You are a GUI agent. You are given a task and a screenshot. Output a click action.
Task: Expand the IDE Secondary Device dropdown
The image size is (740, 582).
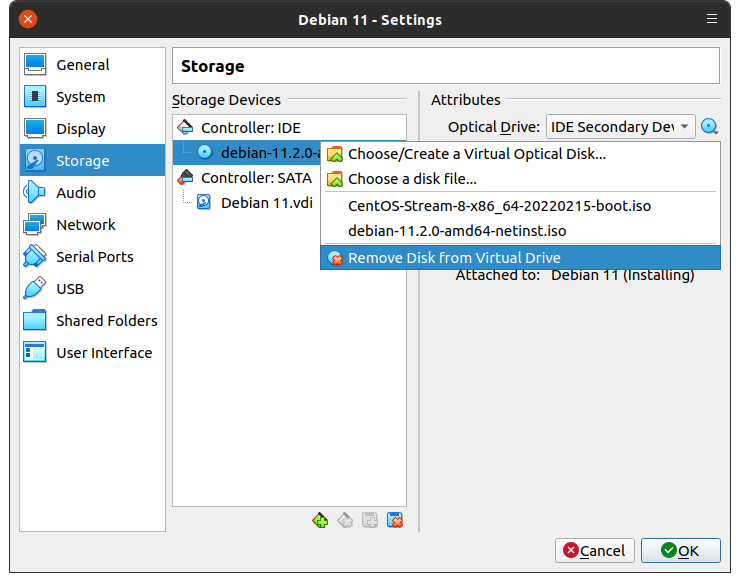[620, 127]
